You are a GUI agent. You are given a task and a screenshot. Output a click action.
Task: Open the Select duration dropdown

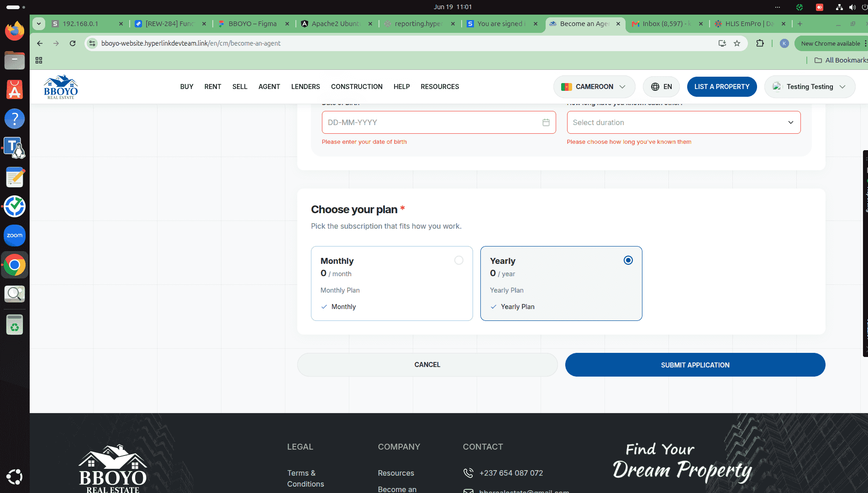pyautogui.click(x=684, y=122)
